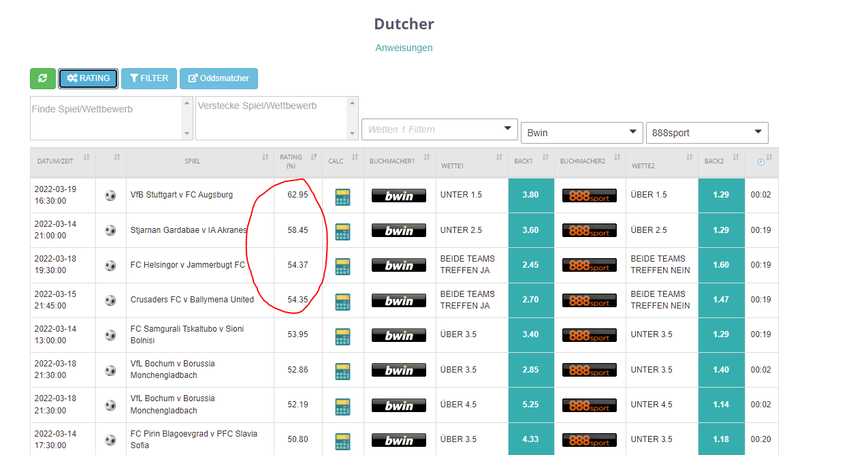Image resolution: width=868 pixels, height=455 pixels.
Task: Sort table by BUCHMACHER2 column
Action: pyautogui.click(x=590, y=161)
